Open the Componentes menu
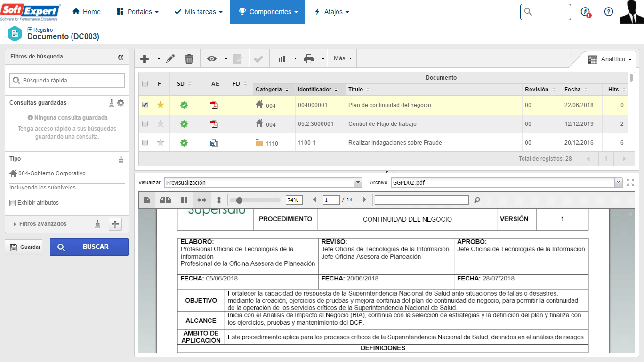Screen dimensions: 644x362 coord(267,12)
